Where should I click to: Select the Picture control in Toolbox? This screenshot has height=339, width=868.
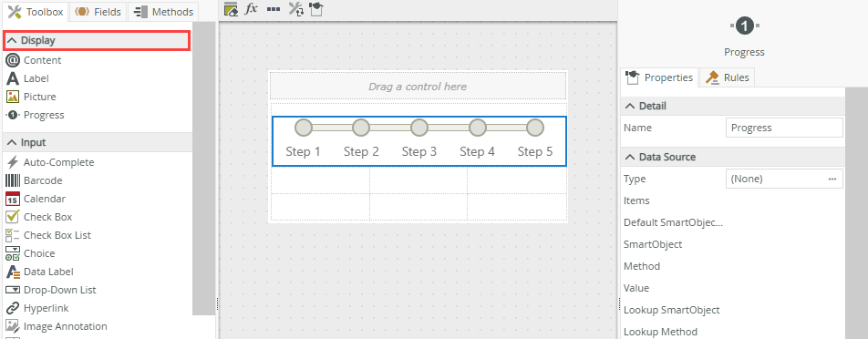(x=30, y=97)
